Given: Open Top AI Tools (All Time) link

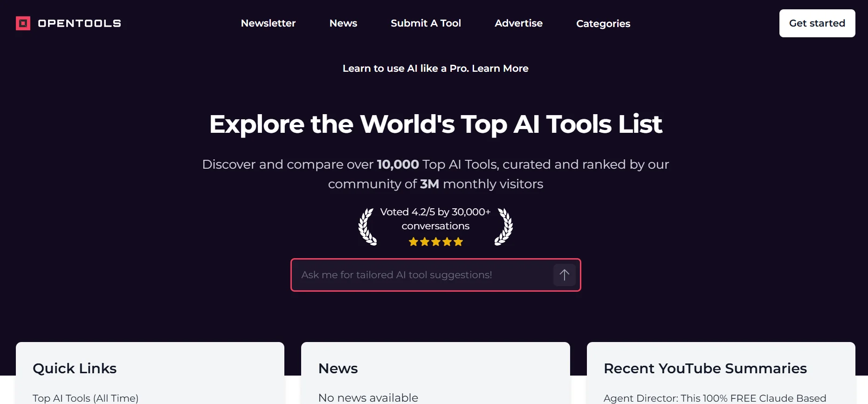Looking at the screenshot, I should [85, 398].
